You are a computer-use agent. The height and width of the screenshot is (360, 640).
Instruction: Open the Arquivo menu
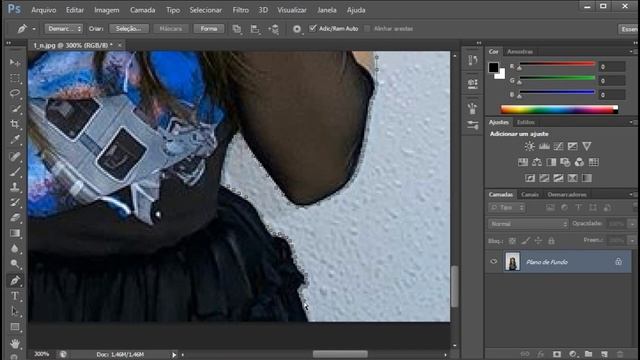coord(44,10)
